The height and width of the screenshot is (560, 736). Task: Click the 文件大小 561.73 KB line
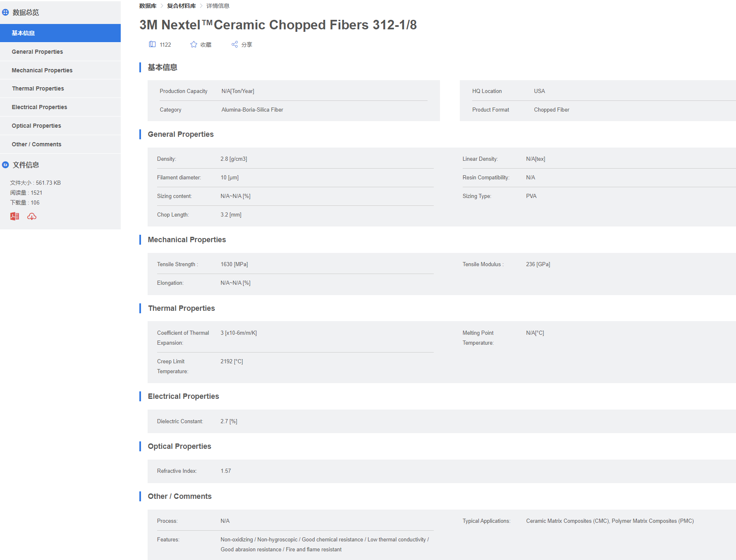(36, 183)
